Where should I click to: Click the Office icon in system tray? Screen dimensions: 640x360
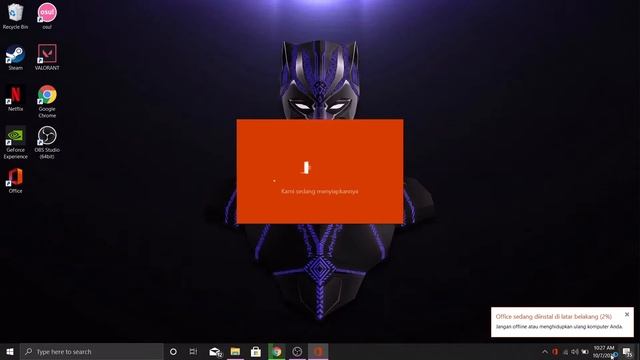[555, 351]
